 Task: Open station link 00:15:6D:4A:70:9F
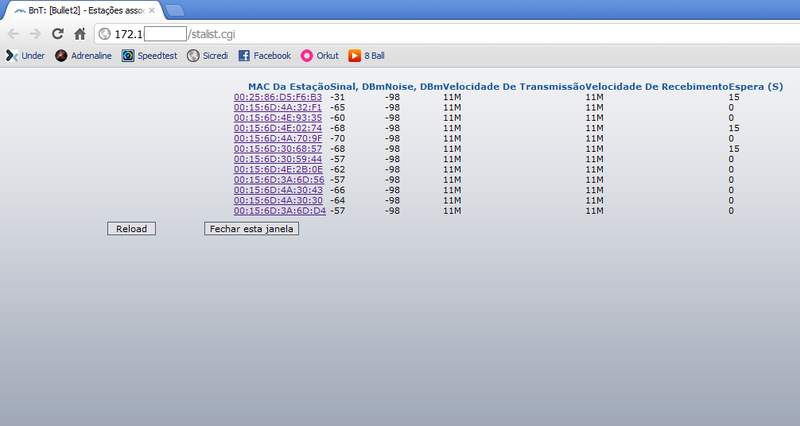coord(278,138)
